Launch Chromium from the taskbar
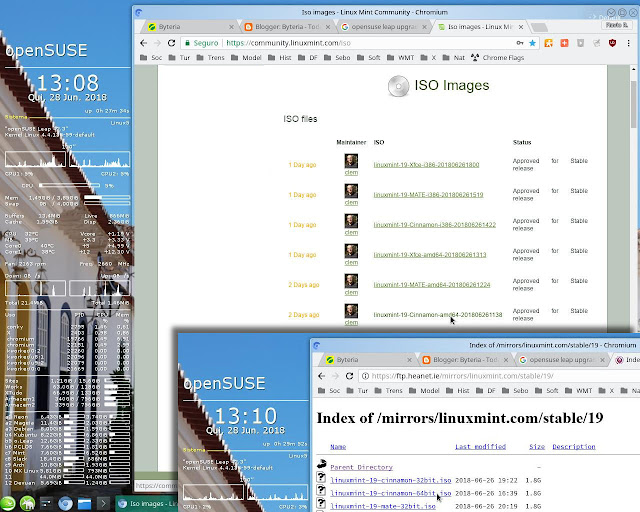The width and height of the screenshot is (640, 512). (65, 503)
